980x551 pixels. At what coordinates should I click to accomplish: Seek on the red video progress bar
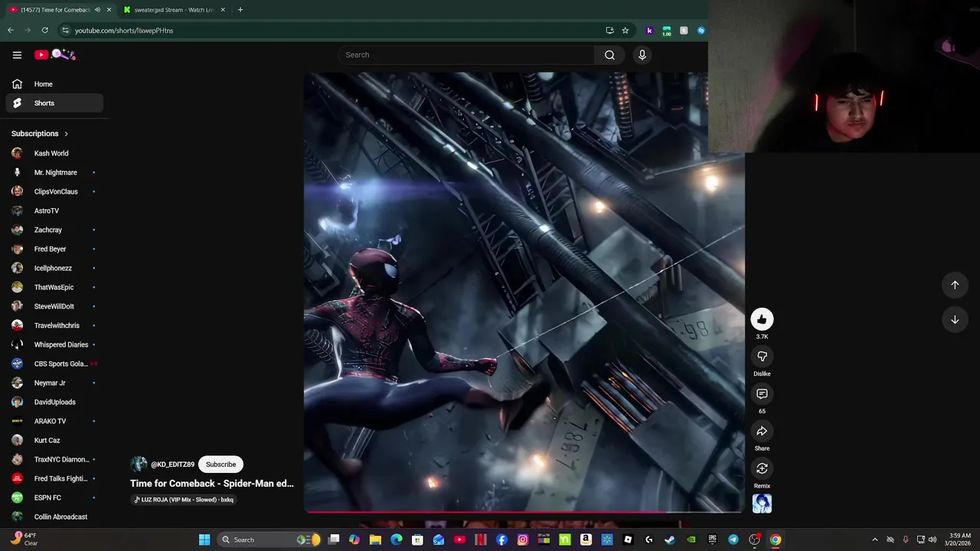tap(524, 511)
